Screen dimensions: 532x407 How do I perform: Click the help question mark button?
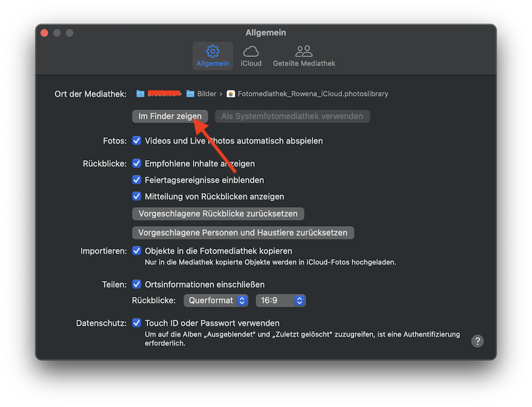(x=478, y=341)
